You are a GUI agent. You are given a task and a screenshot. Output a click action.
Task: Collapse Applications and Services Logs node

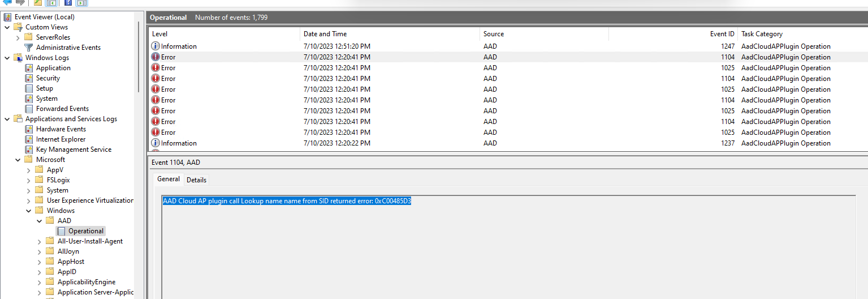point(7,119)
